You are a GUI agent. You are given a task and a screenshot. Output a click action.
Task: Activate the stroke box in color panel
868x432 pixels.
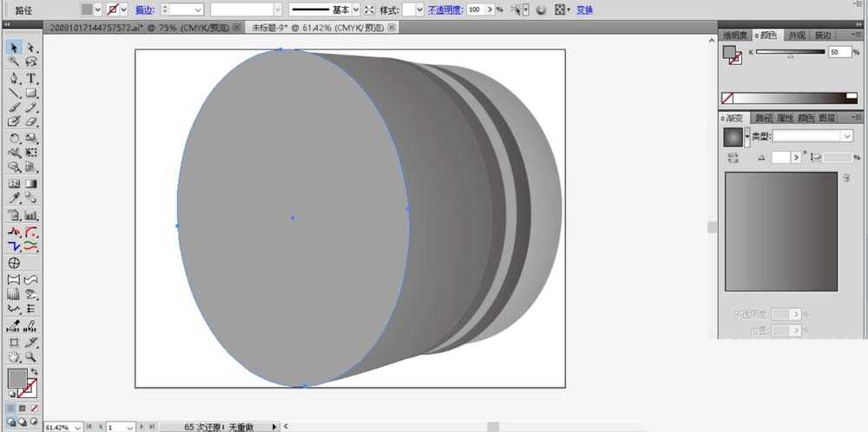pos(736,59)
